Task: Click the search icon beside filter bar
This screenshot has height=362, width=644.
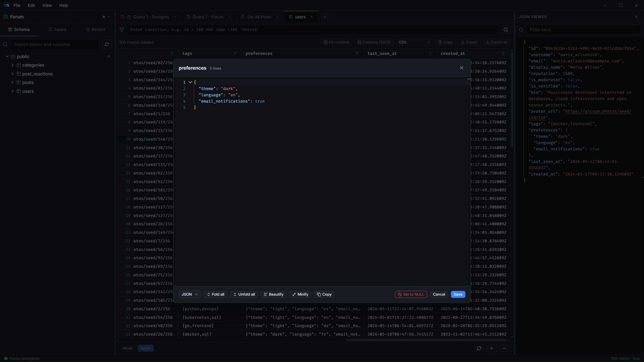Action: (x=506, y=30)
